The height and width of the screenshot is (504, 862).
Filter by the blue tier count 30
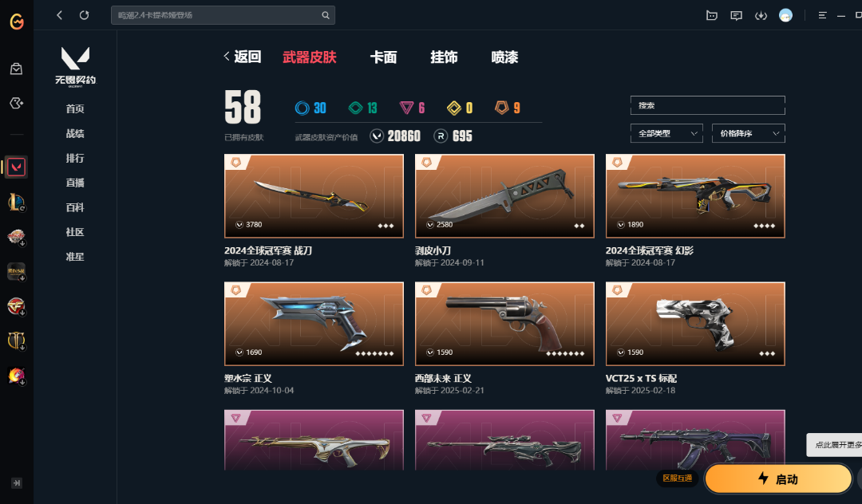click(x=310, y=108)
